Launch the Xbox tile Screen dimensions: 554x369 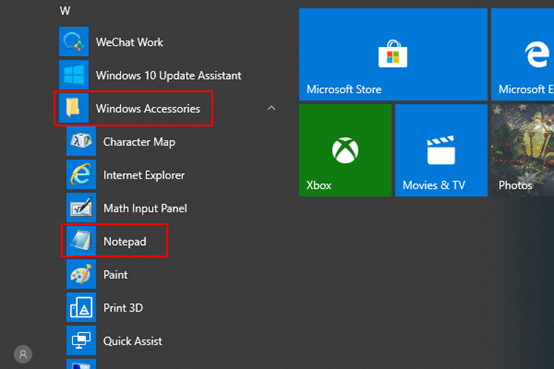pyautogui.click(x=345, y=150)
